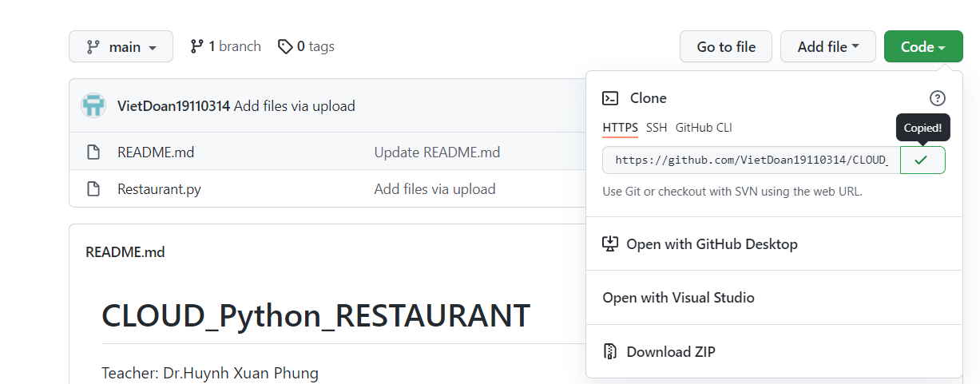Image resolution: width=980 pixels, height=384 pixels.
Task: Click the file icon beside Restaurant.py
Action: (x=93, y=189)
